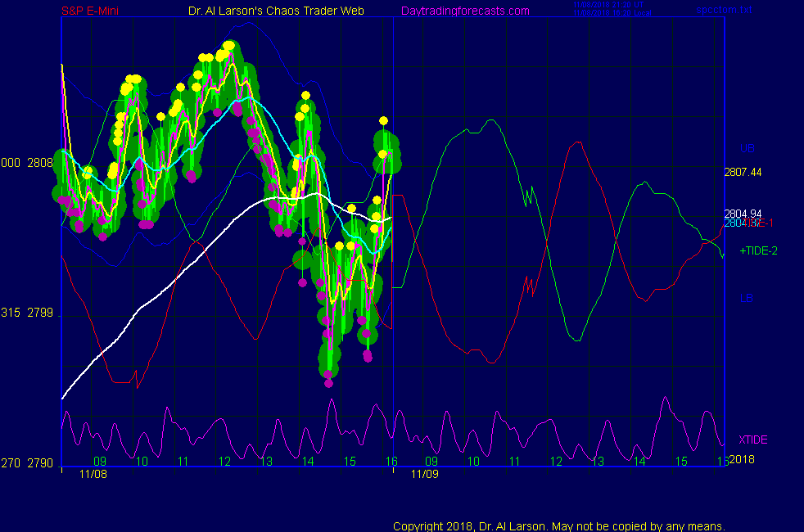Select the S&P E-Mini label
This screenshot has height=532, width=804.
[x=97, y=11]
